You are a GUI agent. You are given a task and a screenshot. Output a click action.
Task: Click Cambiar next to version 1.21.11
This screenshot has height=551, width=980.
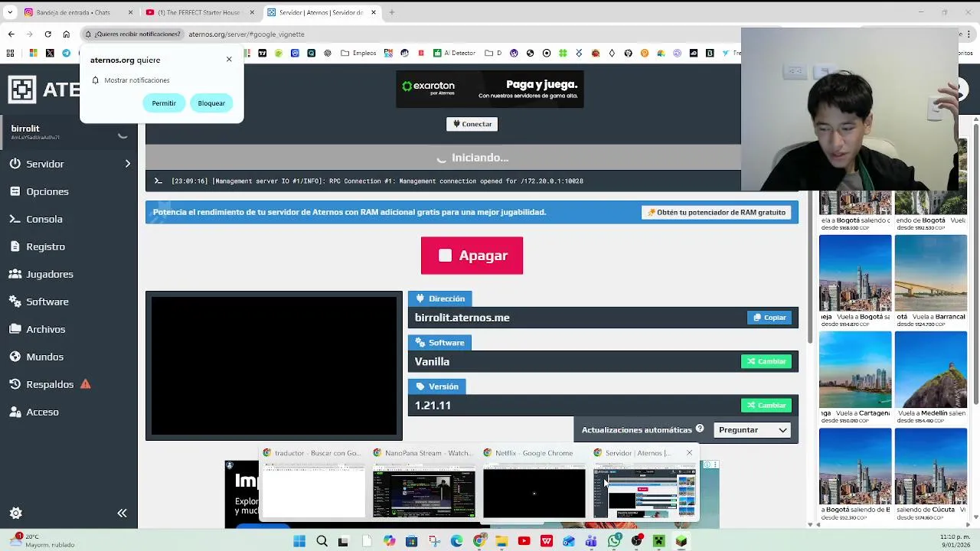[766, 405]
